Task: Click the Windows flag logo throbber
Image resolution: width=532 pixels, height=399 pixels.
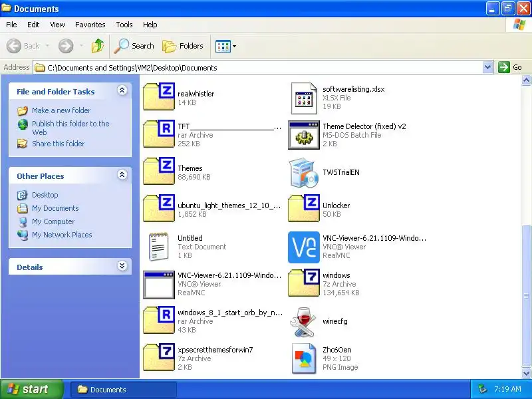Action: pyautogui.click(x=519, y=25)
